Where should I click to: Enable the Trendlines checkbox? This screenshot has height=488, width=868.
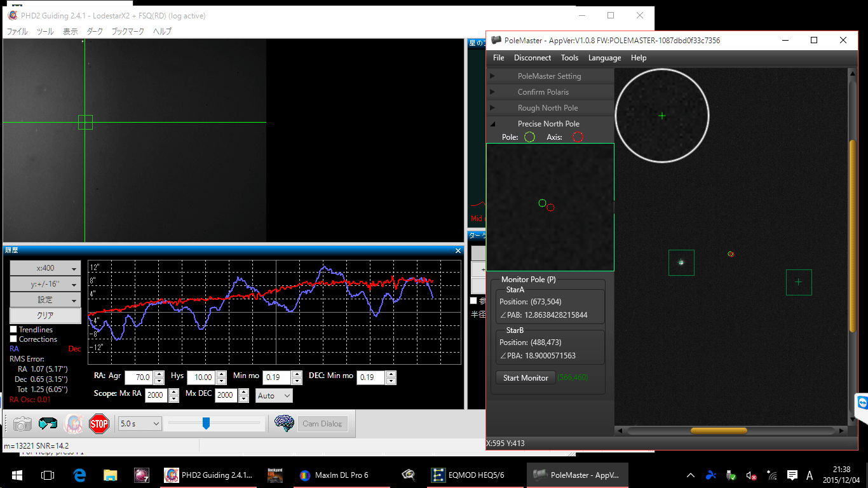click(x=13, y=330)
